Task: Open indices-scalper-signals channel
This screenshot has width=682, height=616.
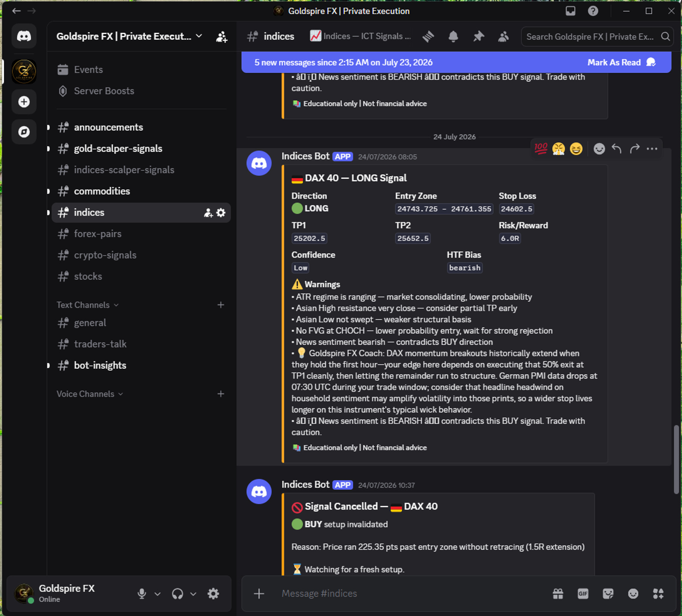Action: pos(141,170)
